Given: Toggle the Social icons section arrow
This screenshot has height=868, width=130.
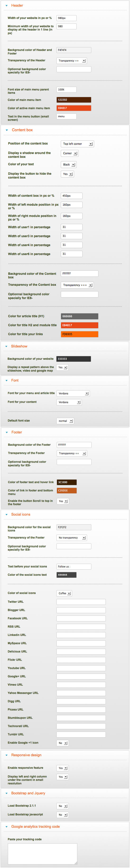Looking at the screenshot, I should click(x=6, y=515).
